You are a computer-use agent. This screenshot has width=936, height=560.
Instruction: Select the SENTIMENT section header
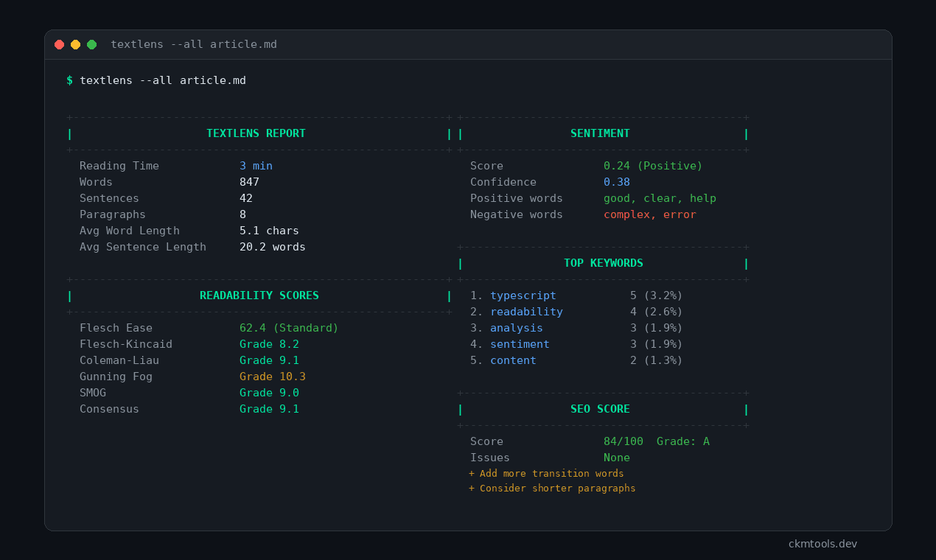pos(600,133)
